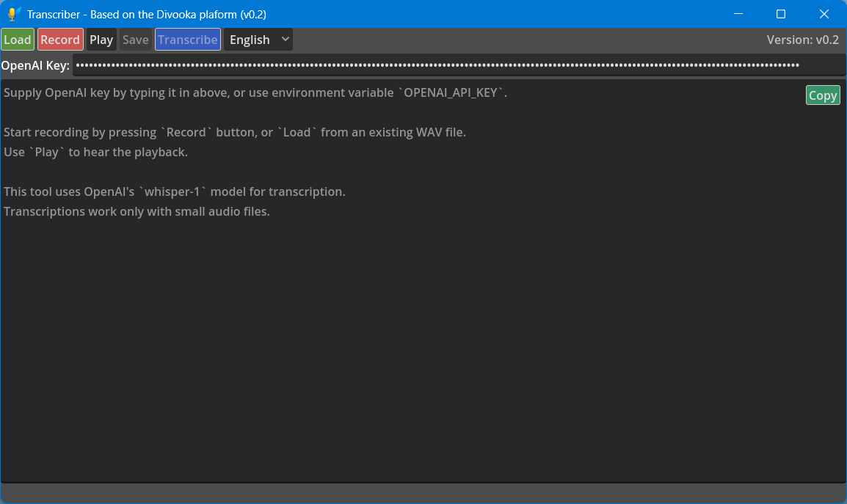
Task: Close the Transcriber window
Action: (x=824, y=14)
